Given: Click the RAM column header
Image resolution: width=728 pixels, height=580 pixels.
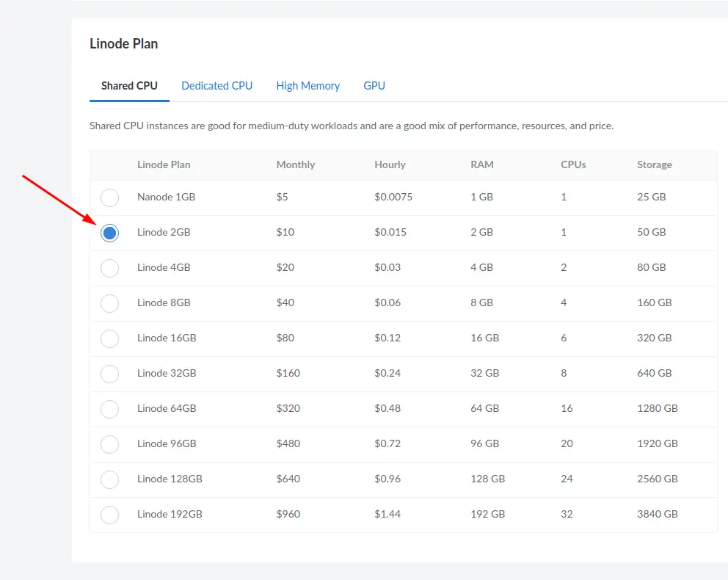Looking at the screenshot, I should (x=482, y=165).
